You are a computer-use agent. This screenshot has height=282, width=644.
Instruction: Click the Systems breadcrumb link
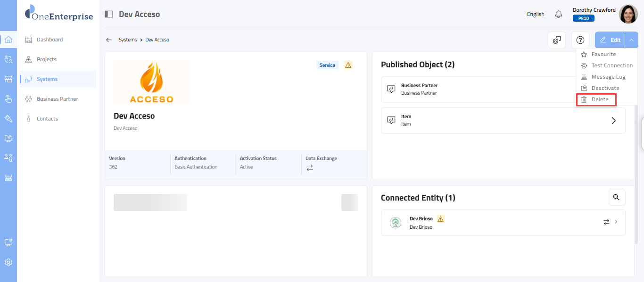(x=128, y=40)
